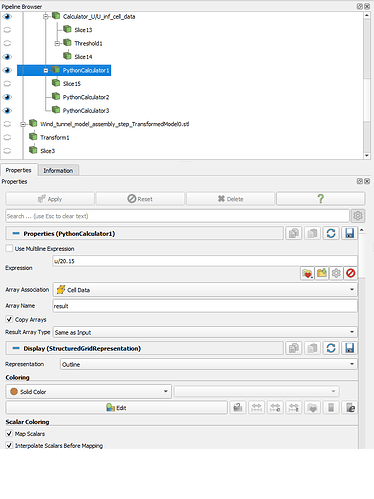Select Slice3 in the pipeline browser

(47, 151)
